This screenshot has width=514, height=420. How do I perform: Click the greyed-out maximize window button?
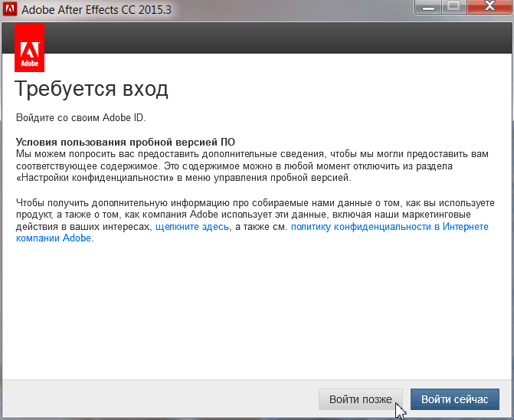click(453, 8)
